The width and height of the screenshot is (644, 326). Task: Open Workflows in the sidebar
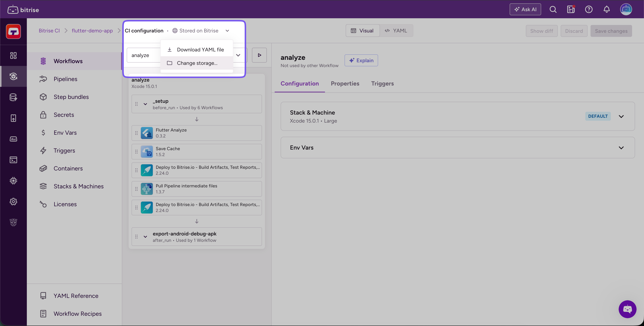point(74,61)
